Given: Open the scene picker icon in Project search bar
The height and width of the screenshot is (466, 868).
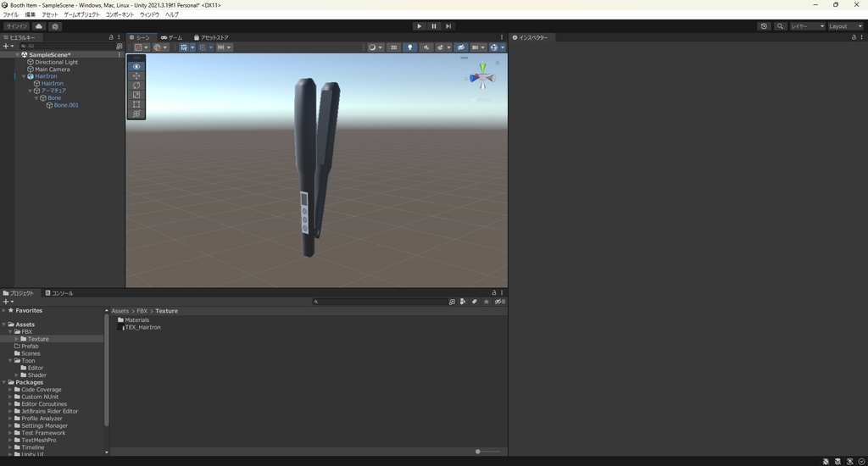Looking at the screenshot, I should point(453,302).
